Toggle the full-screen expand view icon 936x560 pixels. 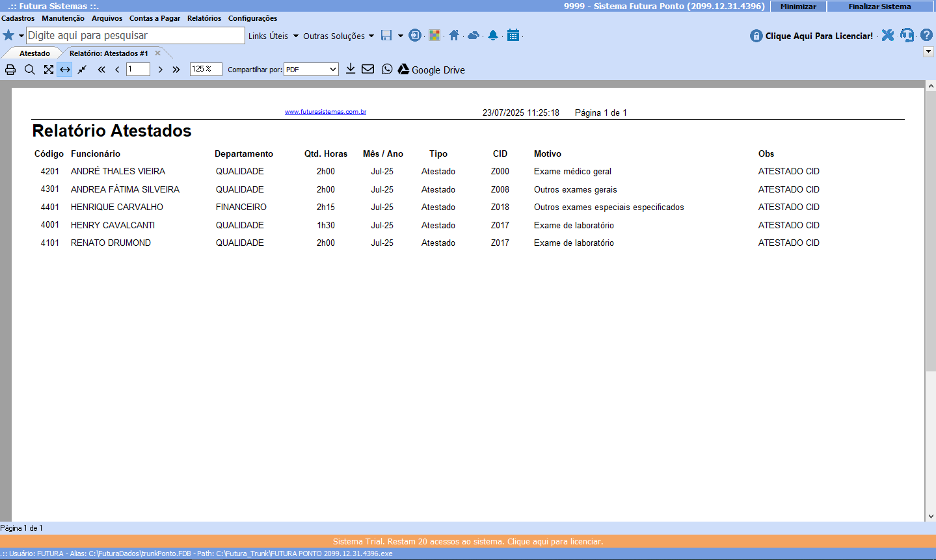[49, 70]
